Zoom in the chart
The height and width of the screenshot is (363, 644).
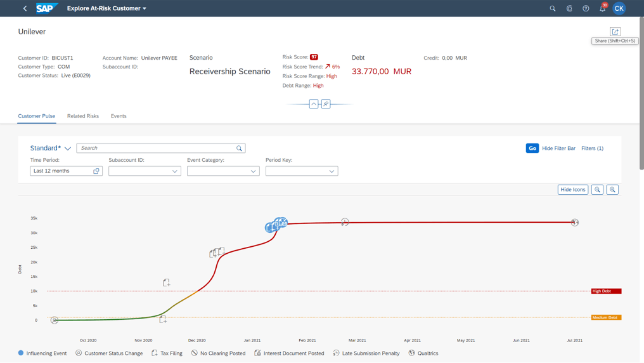[612, 190]
